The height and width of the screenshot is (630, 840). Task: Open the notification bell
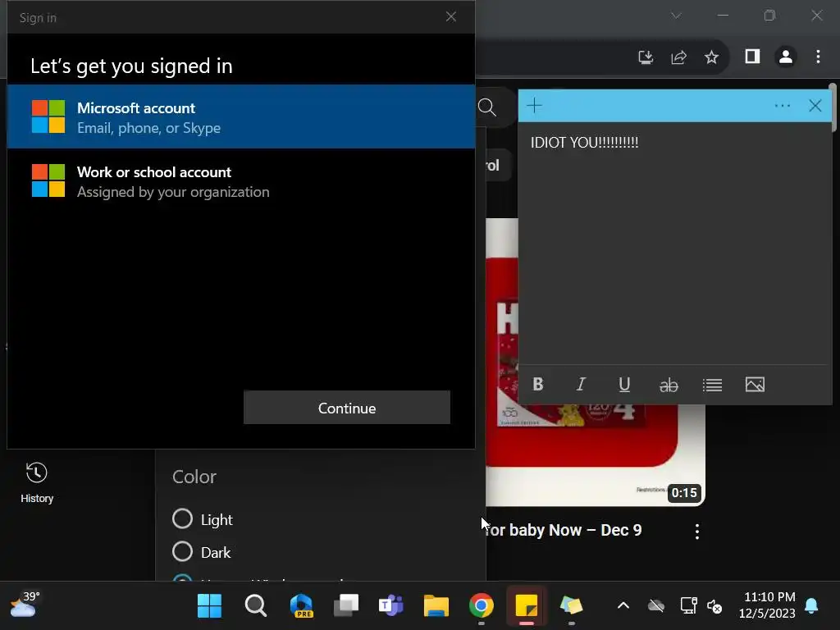811,606
